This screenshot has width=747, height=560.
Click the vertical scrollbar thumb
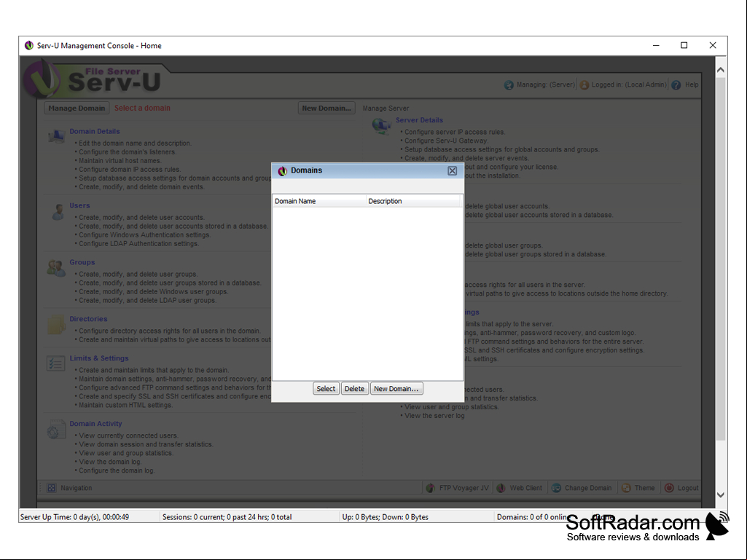(x=721, y=259)
